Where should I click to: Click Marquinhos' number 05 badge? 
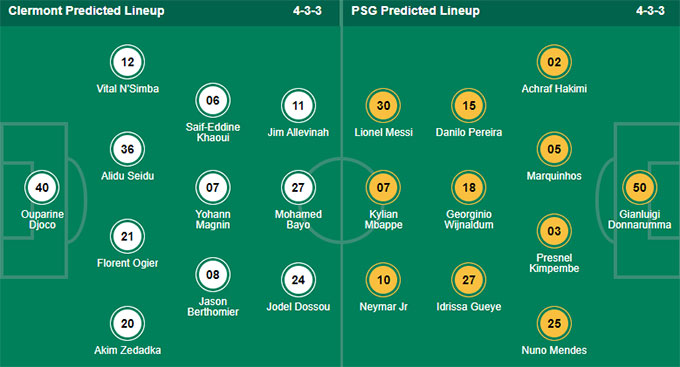point(554,149)
